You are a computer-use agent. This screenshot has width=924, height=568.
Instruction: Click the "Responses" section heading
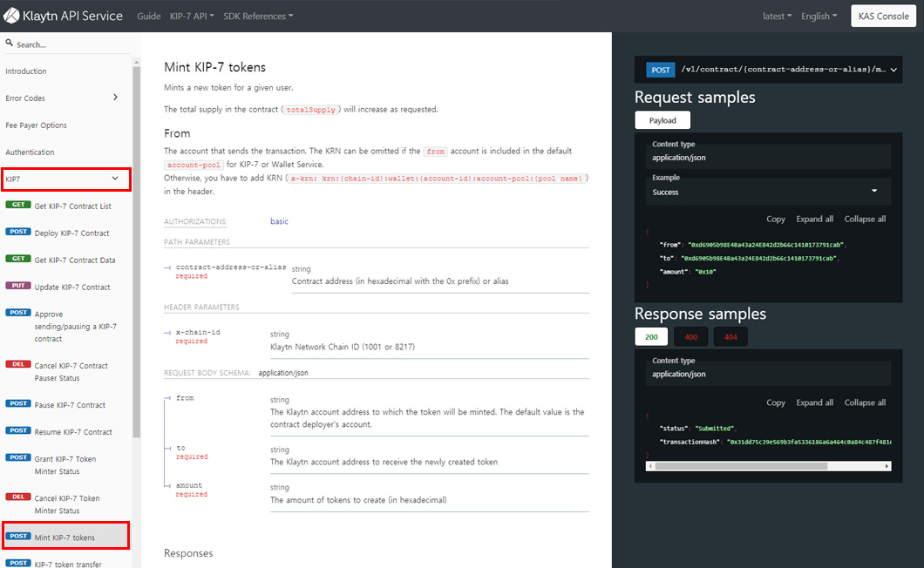pyautogui.click(x=188, y=553)
